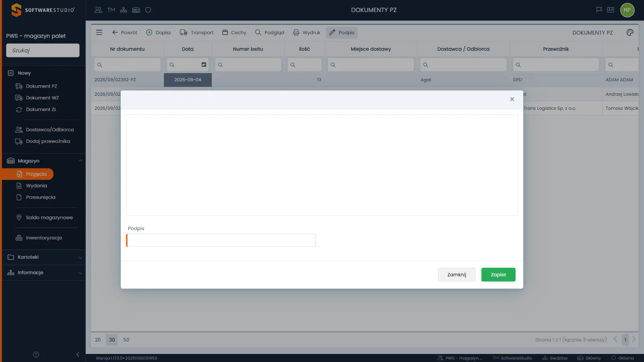Image resolution: width=644 pixels, height=362 pixels.
Task: Click the signature drawing canvas area
Action: (322, 165)
